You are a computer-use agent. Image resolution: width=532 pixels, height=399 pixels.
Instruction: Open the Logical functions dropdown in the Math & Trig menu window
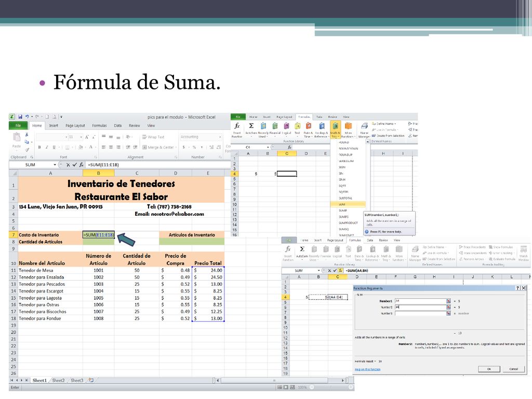click(x=286, y=129)
